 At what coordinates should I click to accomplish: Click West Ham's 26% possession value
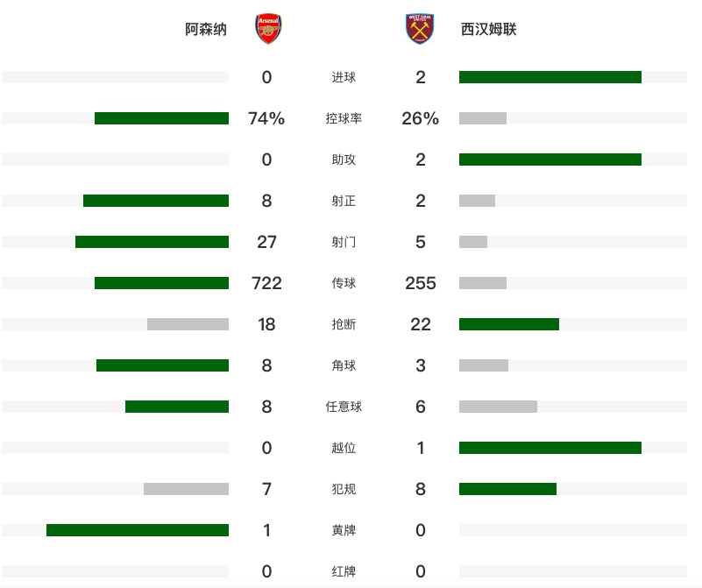421,118
